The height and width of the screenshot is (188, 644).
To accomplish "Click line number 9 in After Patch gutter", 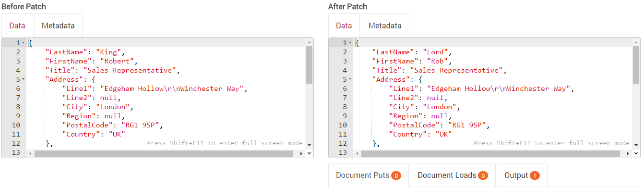I will coord(345,116).
